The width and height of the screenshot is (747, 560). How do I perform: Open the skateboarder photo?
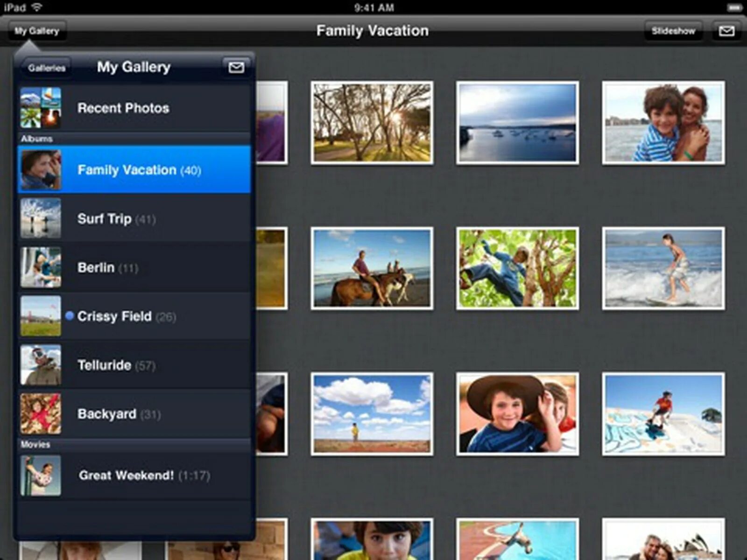663,414
